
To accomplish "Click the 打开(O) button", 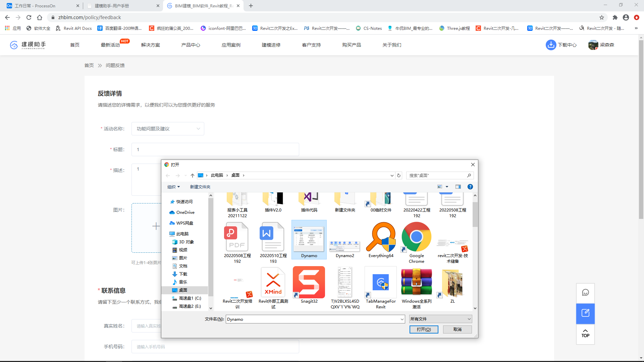I will tap(424, 329).
